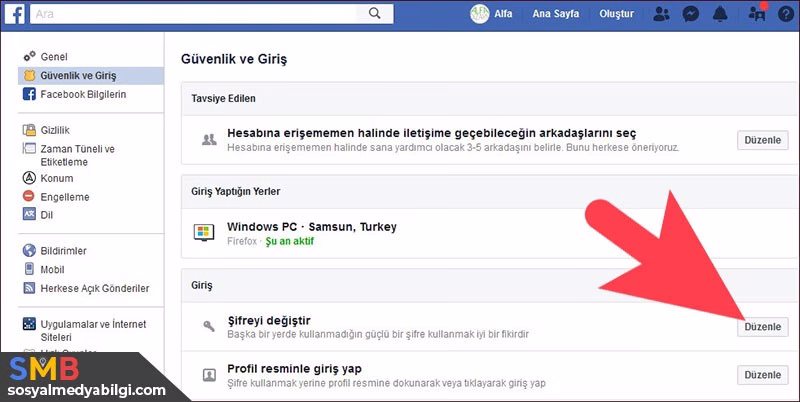Click feed icon beside Herkese Açık Gönderiler

click(x=29, y=288)
